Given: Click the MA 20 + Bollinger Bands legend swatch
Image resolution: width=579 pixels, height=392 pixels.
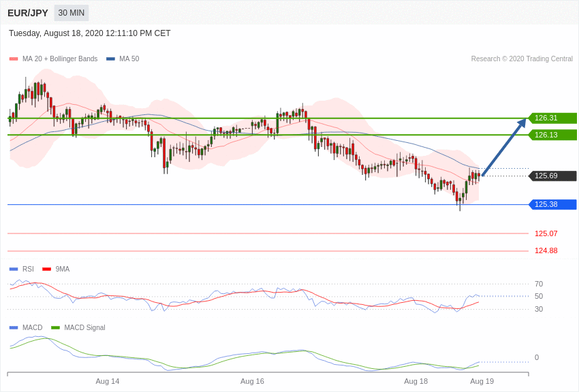Looking at the screenshot, I should pos(14,59).
